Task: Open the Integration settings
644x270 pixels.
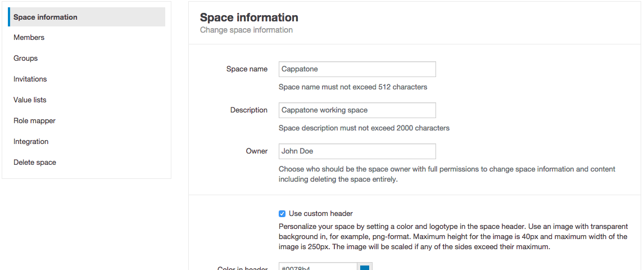Action: point(31,142)
